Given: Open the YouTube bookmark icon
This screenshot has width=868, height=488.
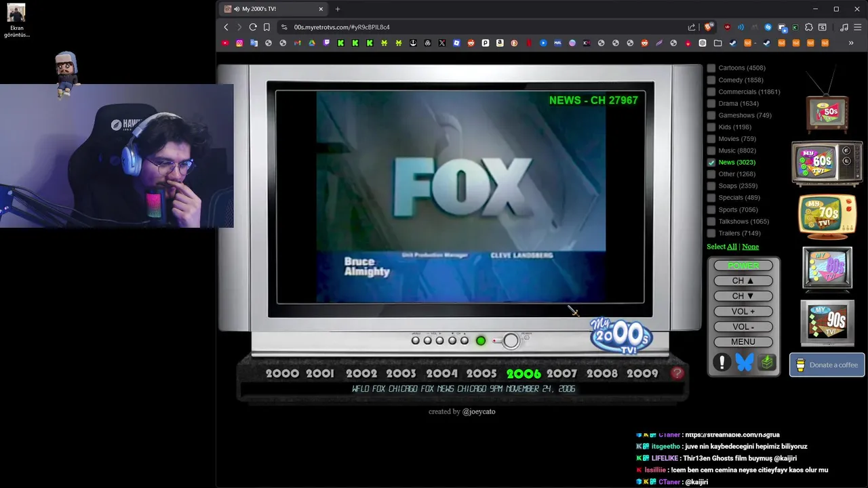Looking at the screenshot, I should tap(225, 43).
